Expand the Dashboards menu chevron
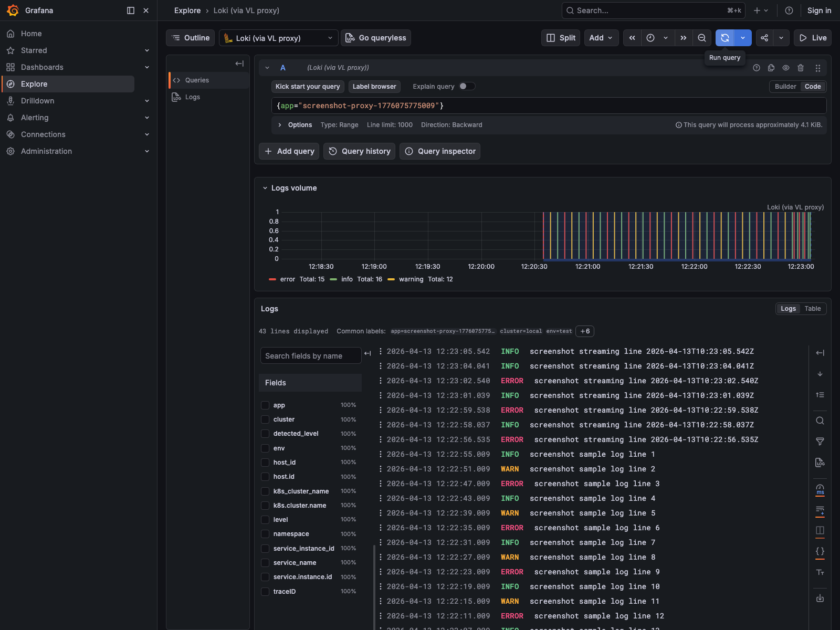This screenshot has width=840, height=630. point(147,67)
